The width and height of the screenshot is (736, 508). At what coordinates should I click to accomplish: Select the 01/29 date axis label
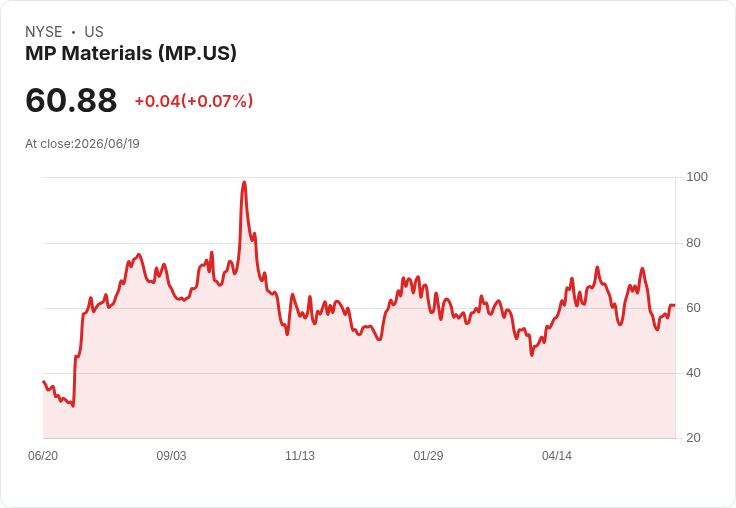coord(428,455)
